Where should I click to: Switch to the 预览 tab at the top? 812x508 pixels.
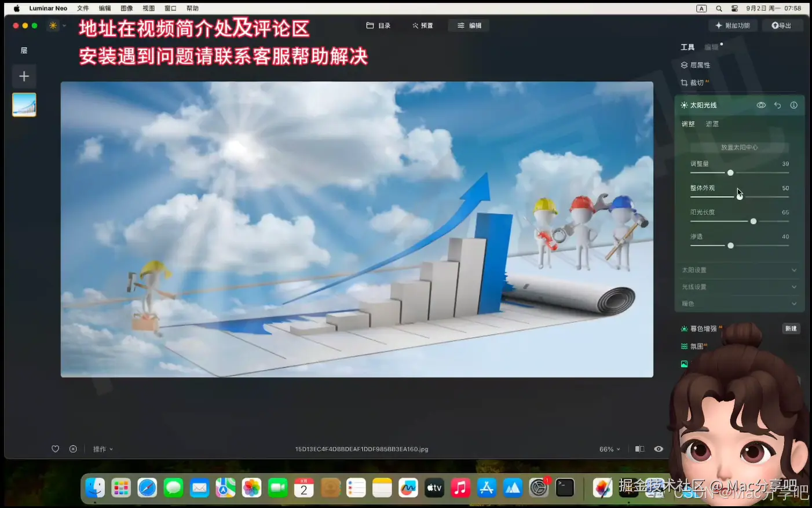pos(422,25)
